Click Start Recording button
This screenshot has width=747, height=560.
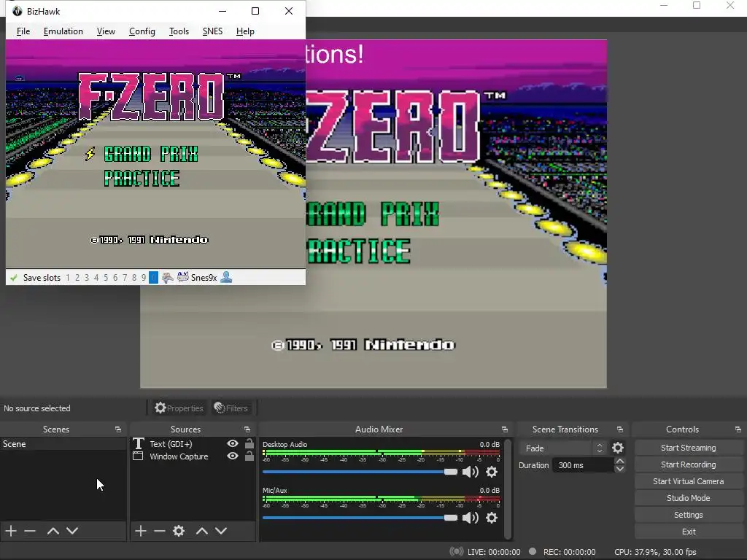689,464
